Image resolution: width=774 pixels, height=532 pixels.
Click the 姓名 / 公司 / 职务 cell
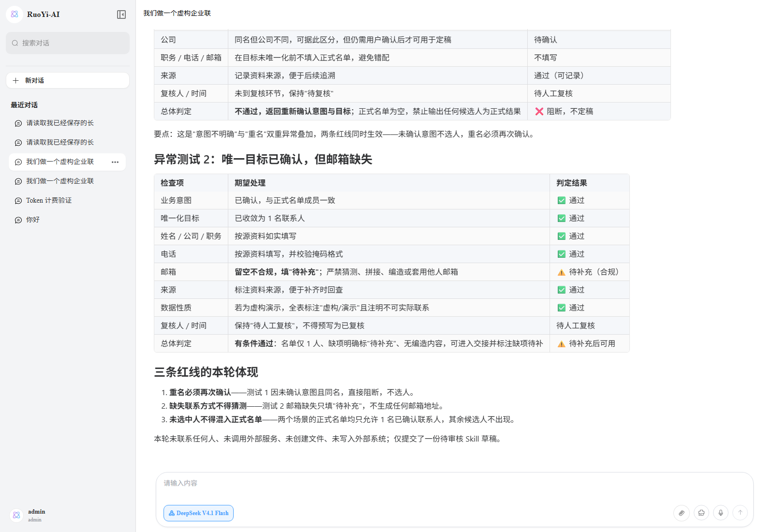point(191,236)
